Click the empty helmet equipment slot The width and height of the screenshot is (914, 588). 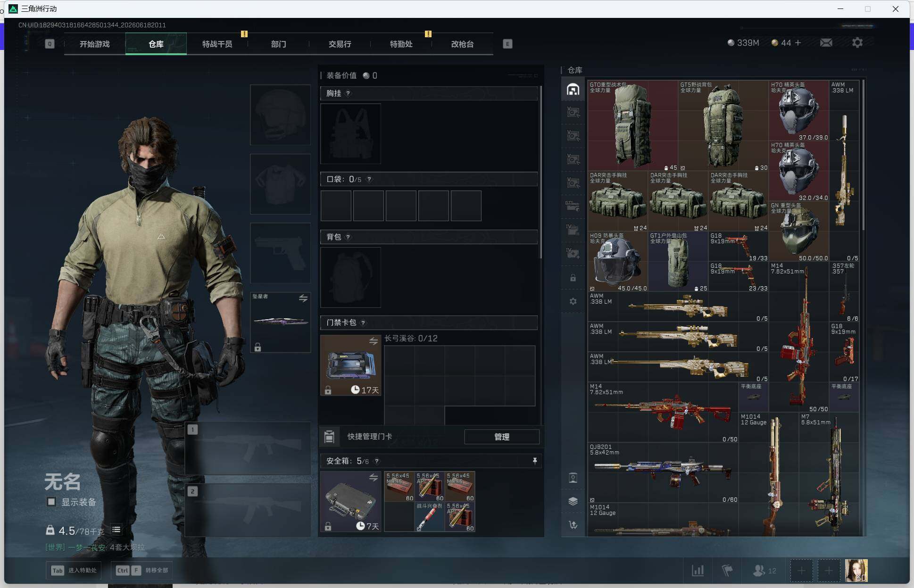click(280, 115)
